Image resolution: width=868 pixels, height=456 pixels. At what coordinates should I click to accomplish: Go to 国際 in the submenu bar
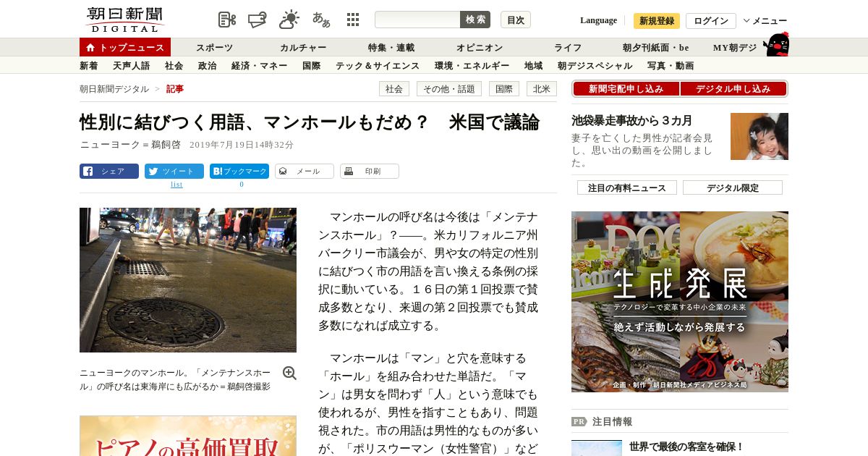click(x=312, y=66)
